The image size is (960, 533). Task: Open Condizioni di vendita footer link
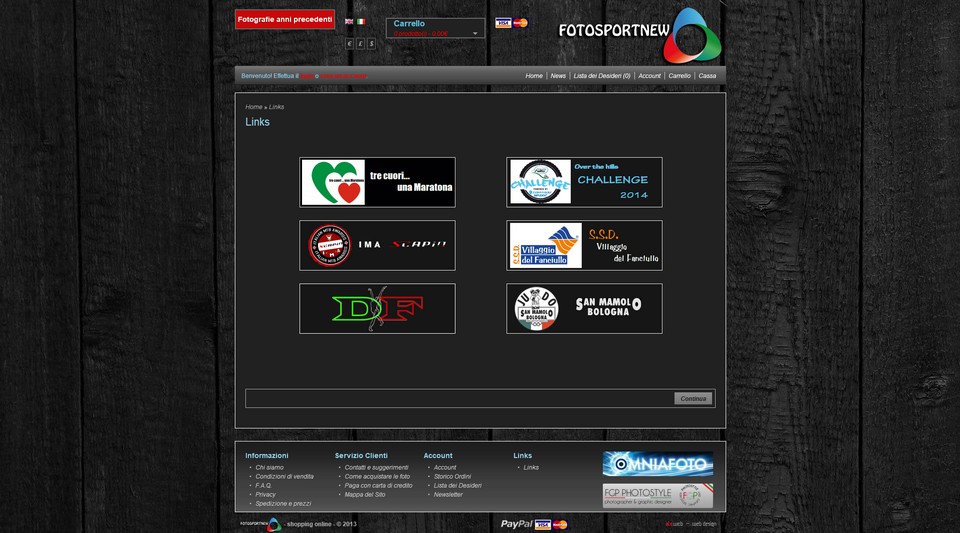coord(285,477)
